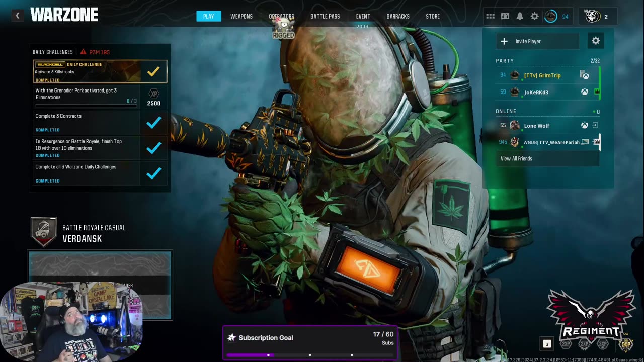Click the Subscription Goal star icon
Image resolution: width=644 pixels, height=362 pixels.
pyautogui.click(x=231, y=338)
